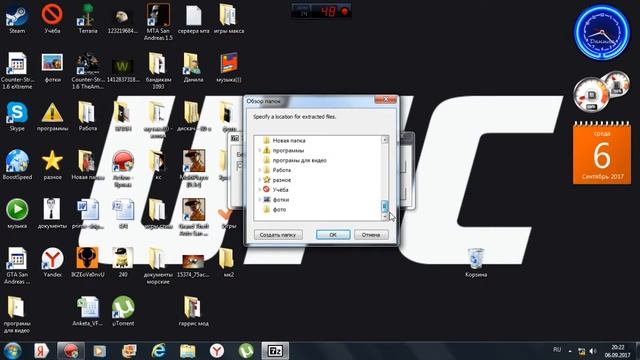Open the Yandex browser Y taskbar icon
This screenshot has height=360, width=640.
[217, 351]
